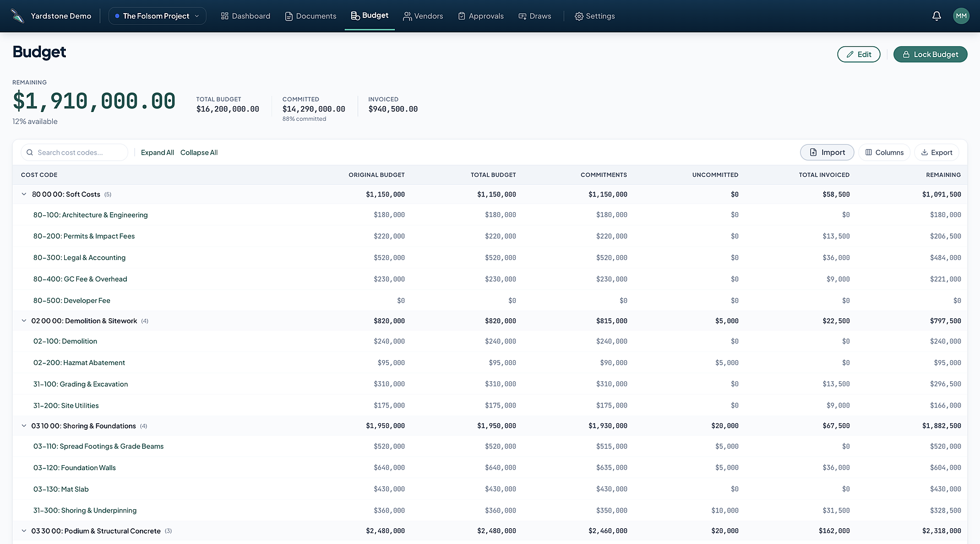Click the Export button
This screenshot has height=544, width=980.
[x=936, y=152]
